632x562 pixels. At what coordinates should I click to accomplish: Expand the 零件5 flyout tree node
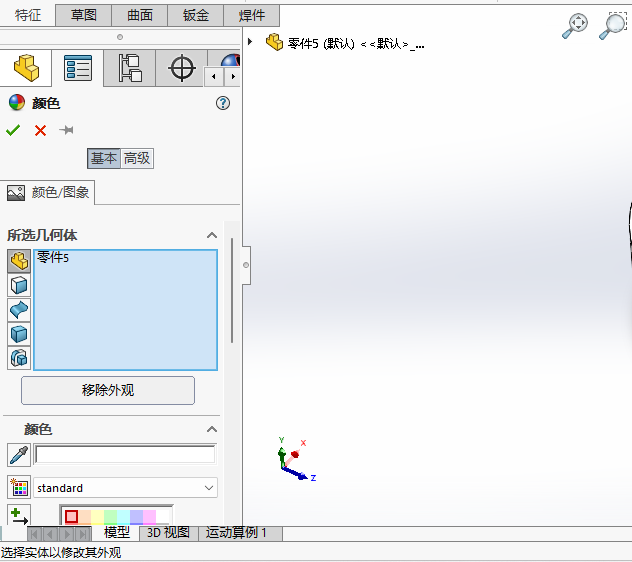(x=250, y=42)
